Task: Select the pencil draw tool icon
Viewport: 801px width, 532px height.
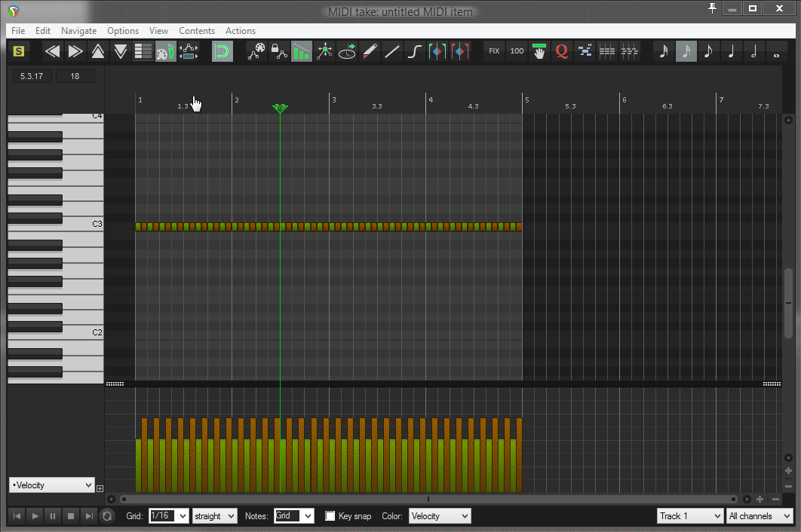Action: click(x=370, y=51)
